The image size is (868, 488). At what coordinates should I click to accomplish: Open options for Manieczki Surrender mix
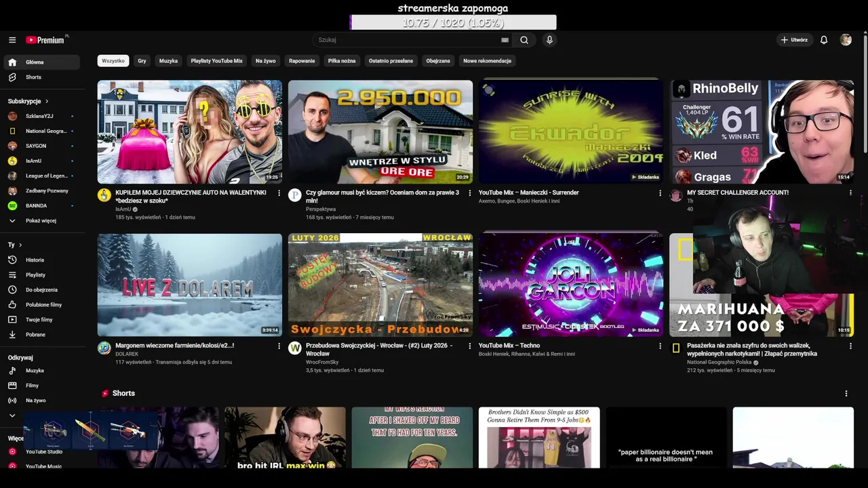660,193
